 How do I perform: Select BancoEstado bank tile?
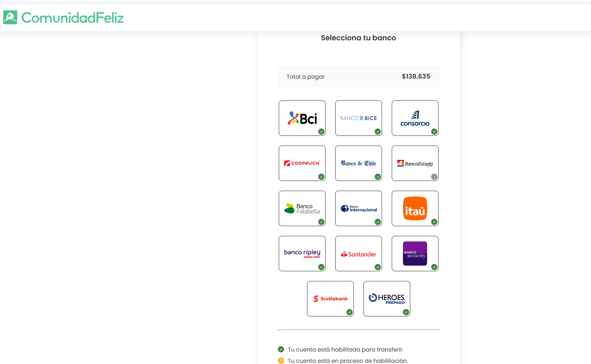tap(415, 163)
